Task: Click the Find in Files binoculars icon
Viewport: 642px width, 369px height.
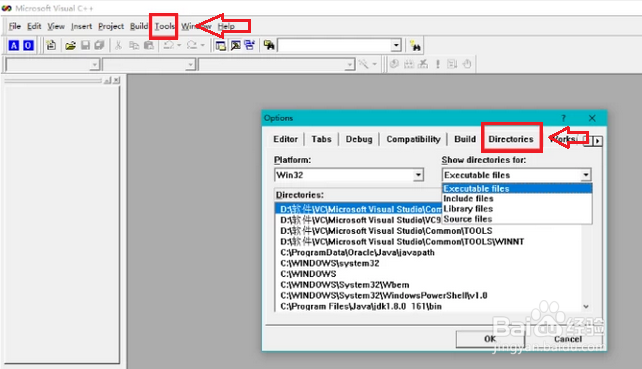Action: pyautogui.click(x=269, y=45)
